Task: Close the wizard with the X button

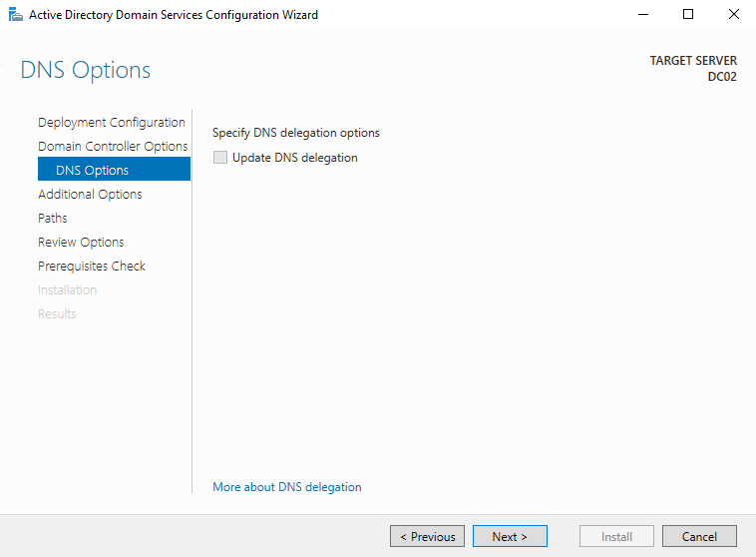Action: [x=733, y=15]
